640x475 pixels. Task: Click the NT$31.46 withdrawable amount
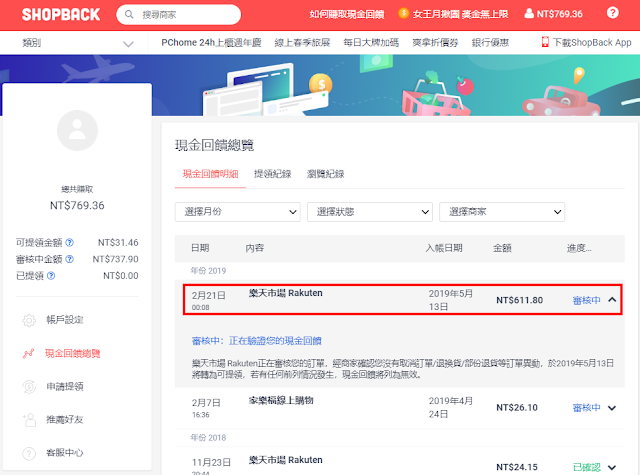[118, 243]
